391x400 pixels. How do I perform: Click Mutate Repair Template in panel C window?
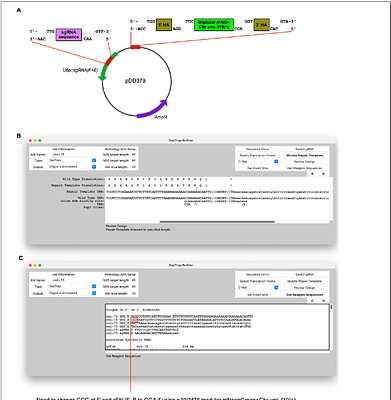point(304,281)
